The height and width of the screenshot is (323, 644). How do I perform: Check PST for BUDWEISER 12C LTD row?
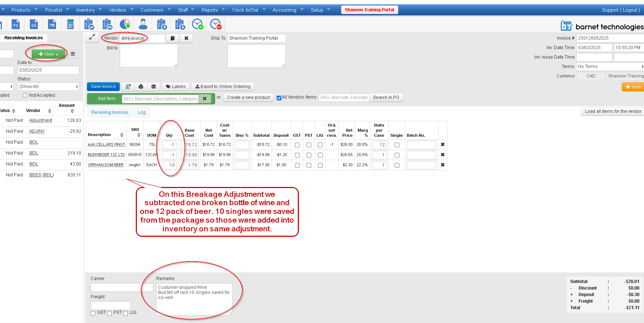pos(309,155)
